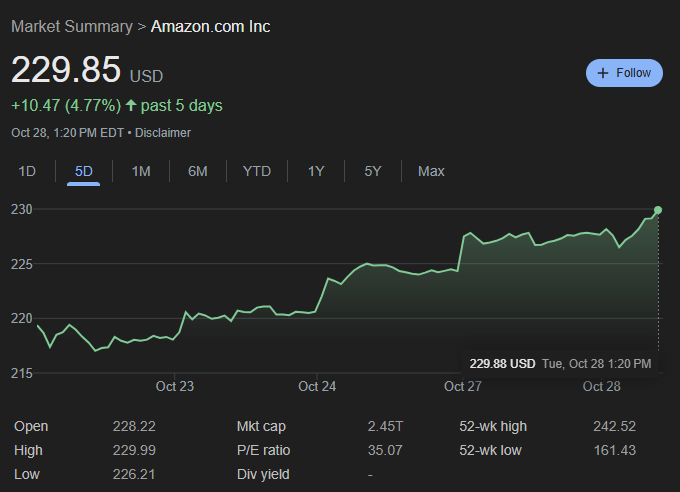Click the Div yield label
The height and width of the screenshot is (492, 680).
263,474
